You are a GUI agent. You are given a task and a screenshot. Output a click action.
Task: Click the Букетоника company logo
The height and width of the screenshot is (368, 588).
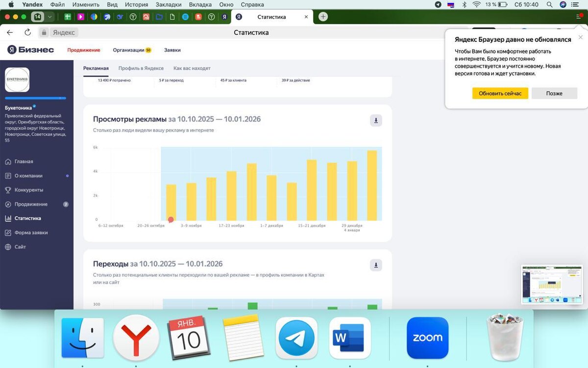click(17, 79)
